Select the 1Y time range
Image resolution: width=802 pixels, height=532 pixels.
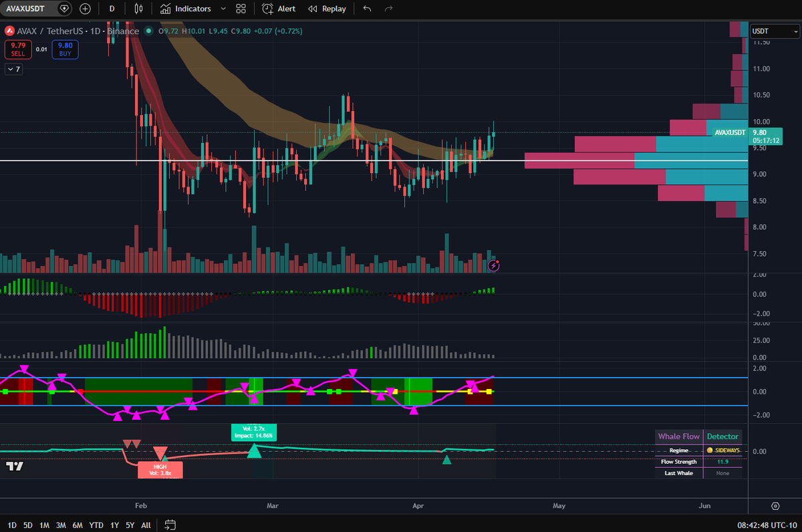[115, 525]
